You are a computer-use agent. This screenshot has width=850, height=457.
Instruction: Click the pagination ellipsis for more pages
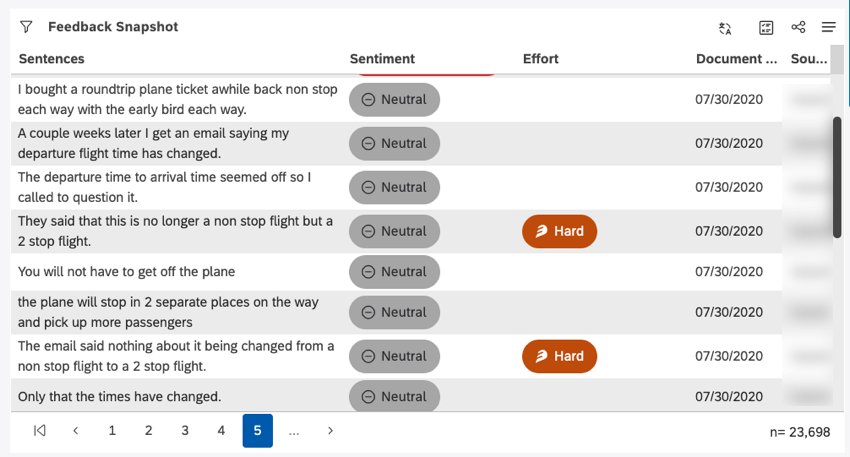click(294, 431)
